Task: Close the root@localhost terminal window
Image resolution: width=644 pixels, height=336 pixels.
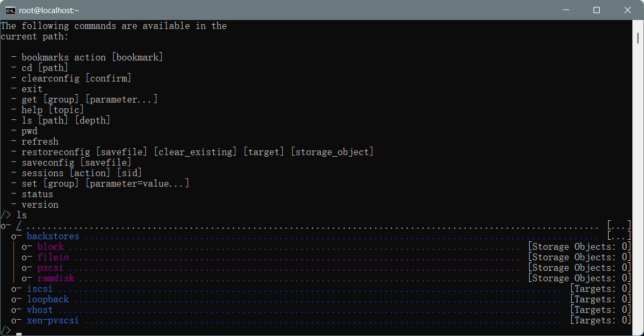Action: [627, 10]
